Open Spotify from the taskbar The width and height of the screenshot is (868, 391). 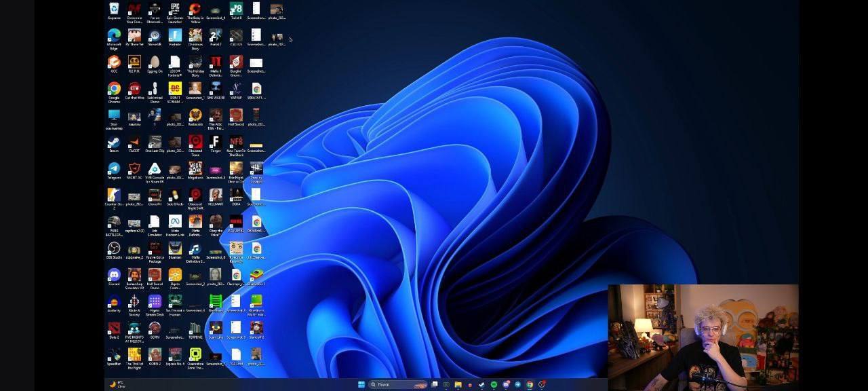click(x=494, y=384)
